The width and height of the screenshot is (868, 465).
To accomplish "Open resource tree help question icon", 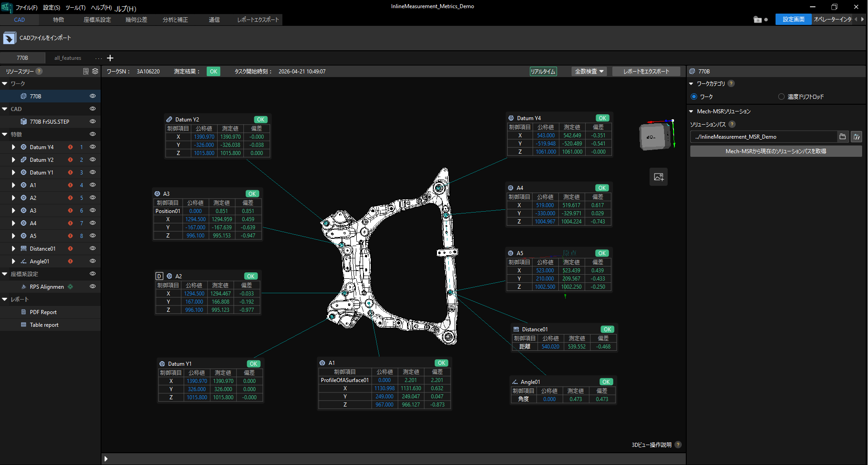I will (39, 71).
